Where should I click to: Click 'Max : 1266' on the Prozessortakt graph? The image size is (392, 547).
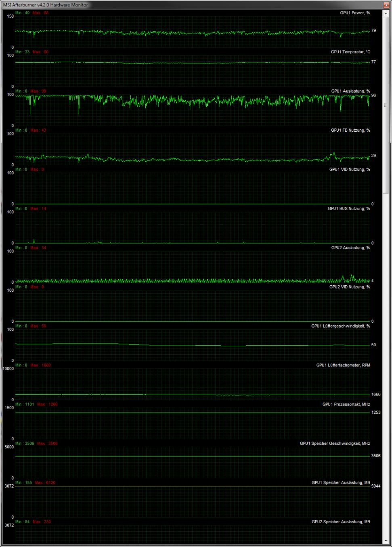click(x=47, y=405)
